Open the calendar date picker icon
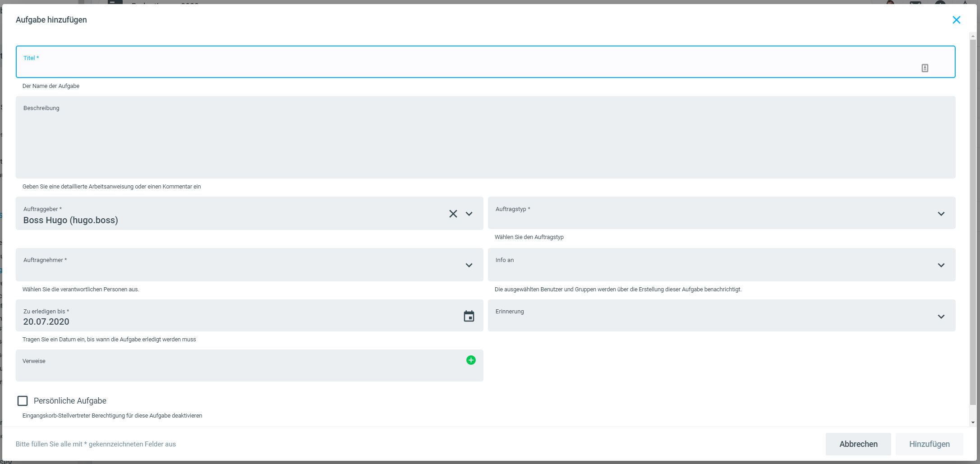Viewport: 980px width, 464px height. pyautogui.click(x=469, y=317)
